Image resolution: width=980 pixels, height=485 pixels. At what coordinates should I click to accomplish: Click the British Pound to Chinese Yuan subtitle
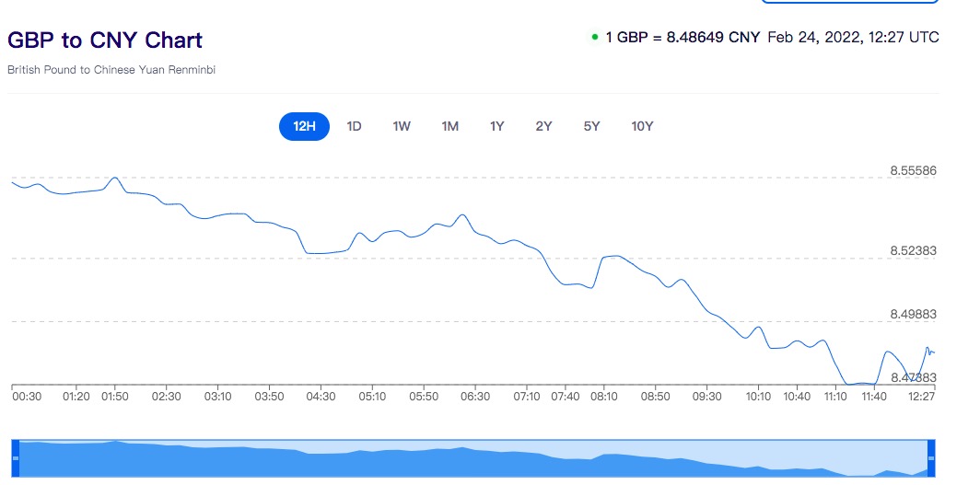click(111, 70)
